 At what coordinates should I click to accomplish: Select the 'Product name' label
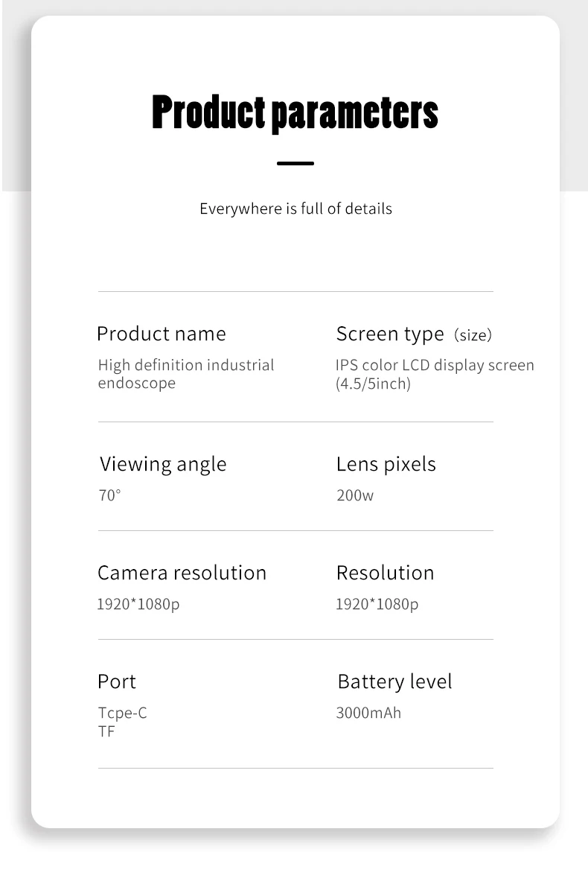coord(162,334)
